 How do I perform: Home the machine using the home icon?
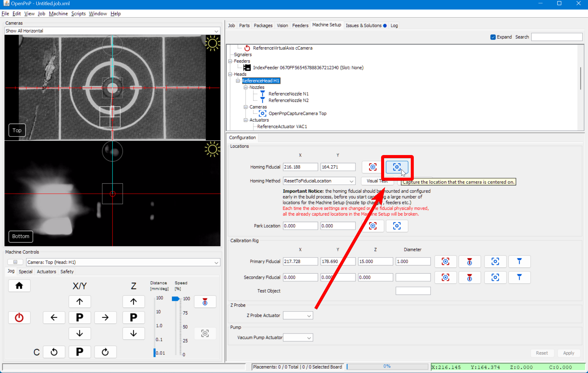[19, 286]
